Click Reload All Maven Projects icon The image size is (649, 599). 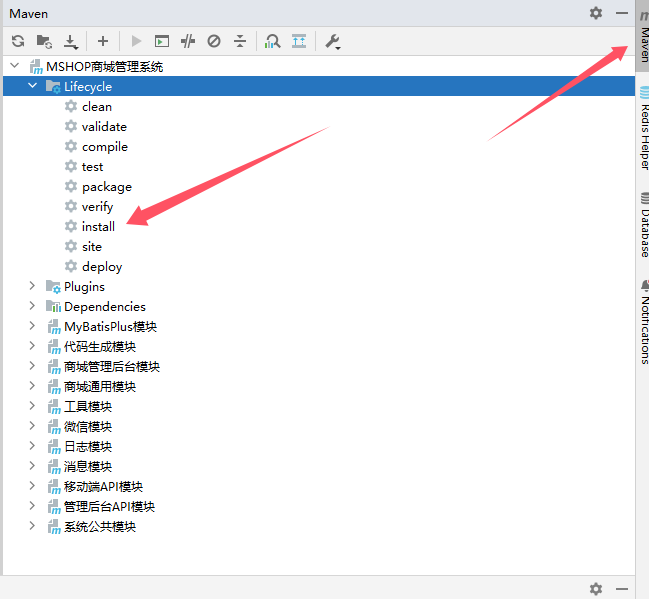coord(18,41)
